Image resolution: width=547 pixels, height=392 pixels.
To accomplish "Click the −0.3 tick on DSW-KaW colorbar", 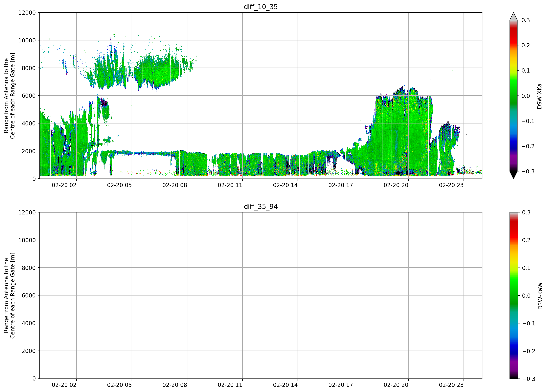I will [x=528, y=379].
